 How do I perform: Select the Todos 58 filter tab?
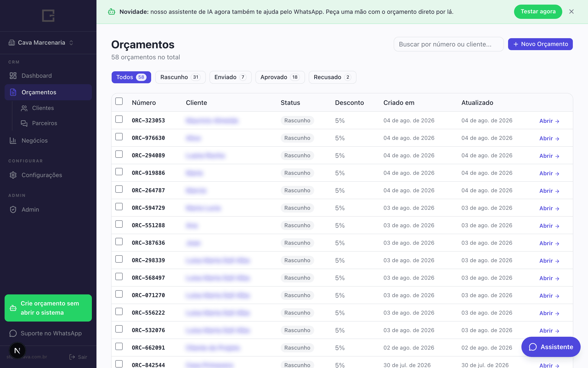coord(131,77)
